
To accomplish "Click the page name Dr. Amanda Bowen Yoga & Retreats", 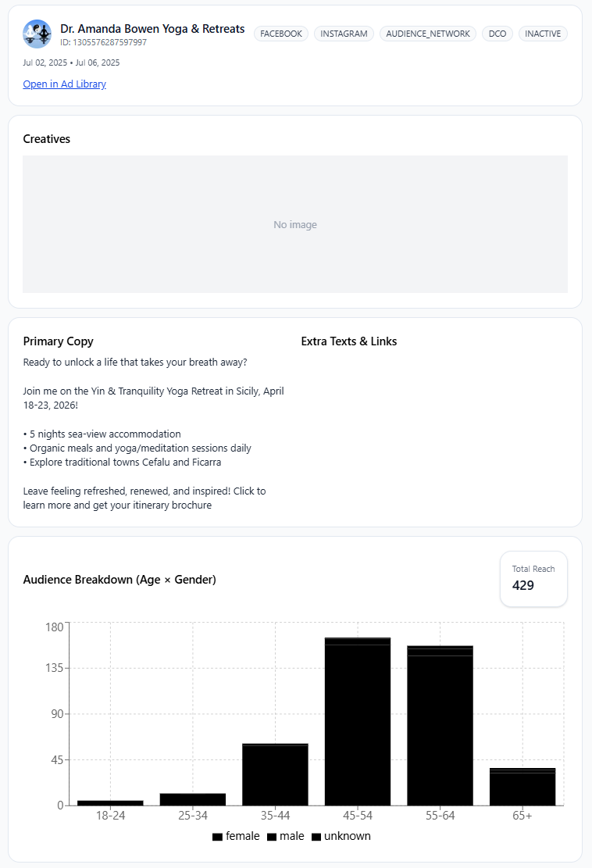I will pos(152,29).
